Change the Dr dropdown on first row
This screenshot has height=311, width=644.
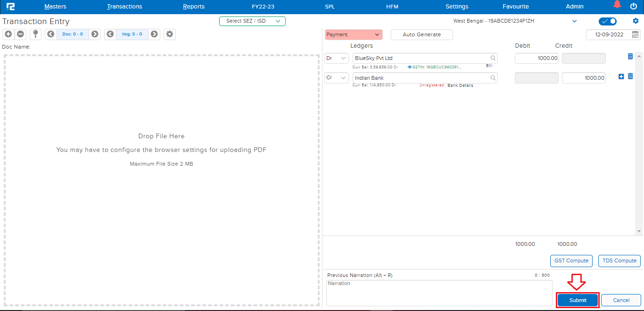point(337,58)
